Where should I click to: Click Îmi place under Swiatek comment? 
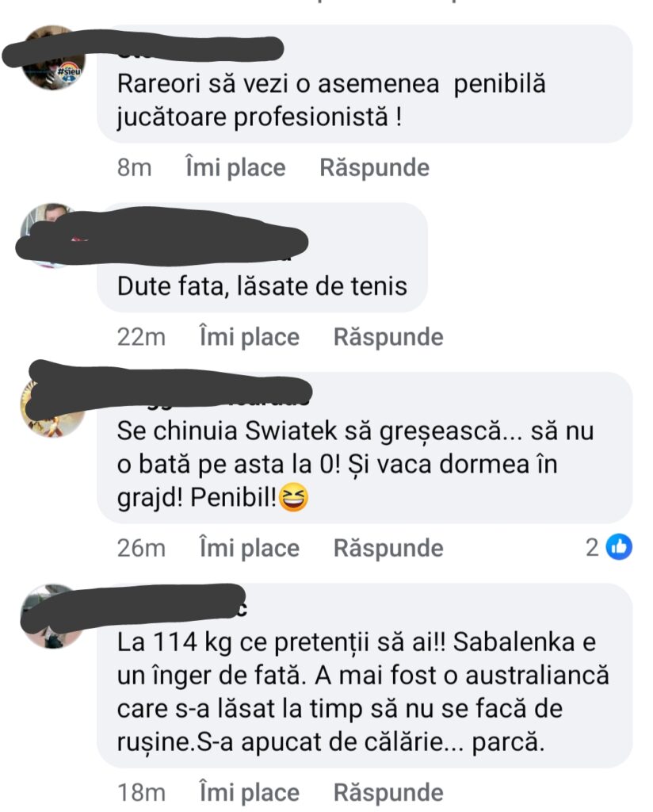(250, 548)
